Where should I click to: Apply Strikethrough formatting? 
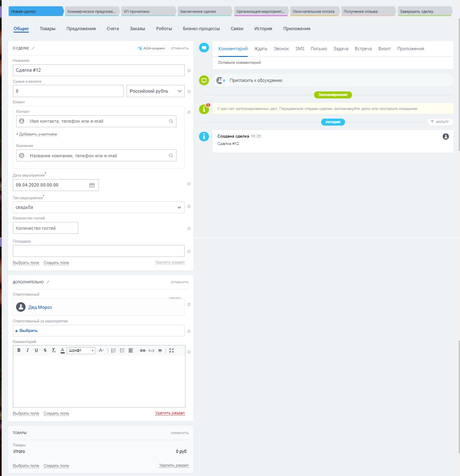point(45,350)
